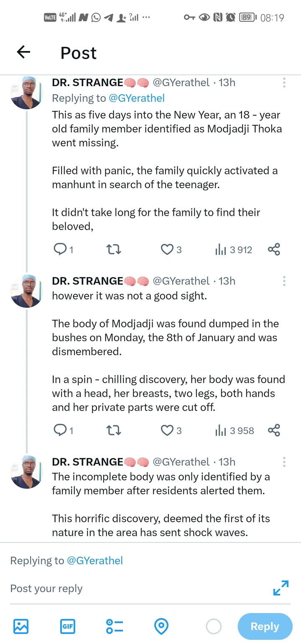The height and width of the screenshot is (644, 301).
Task: Go back using the arrow icon
Action: (24, 52)
